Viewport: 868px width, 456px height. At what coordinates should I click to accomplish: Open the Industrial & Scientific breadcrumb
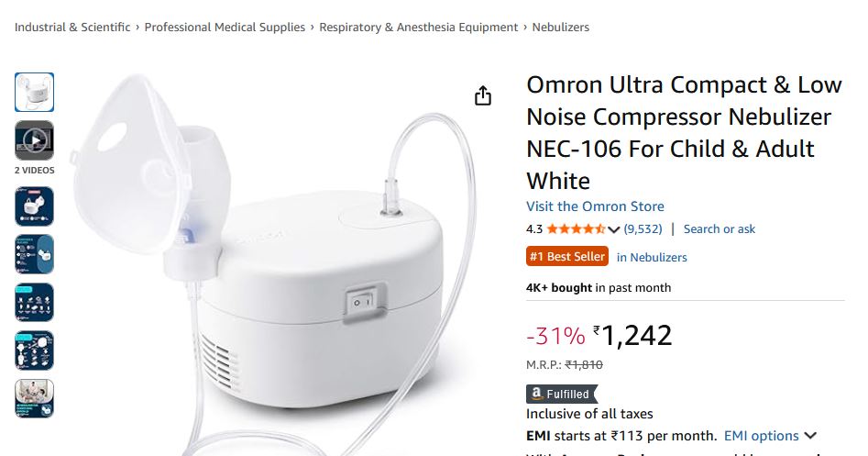coord(72,28)
